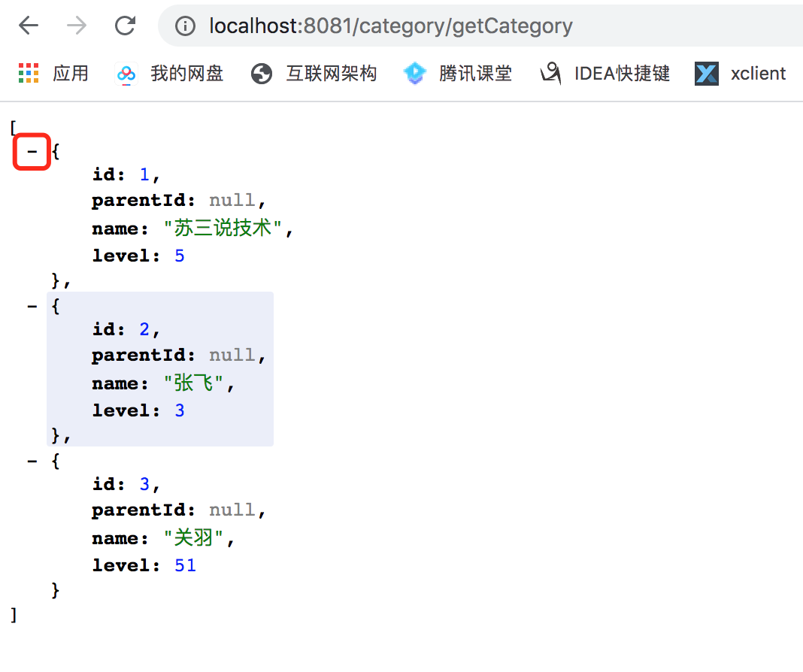Open the apps grid icon
Viewport: 803px width, 672px height.
[29, 73]
